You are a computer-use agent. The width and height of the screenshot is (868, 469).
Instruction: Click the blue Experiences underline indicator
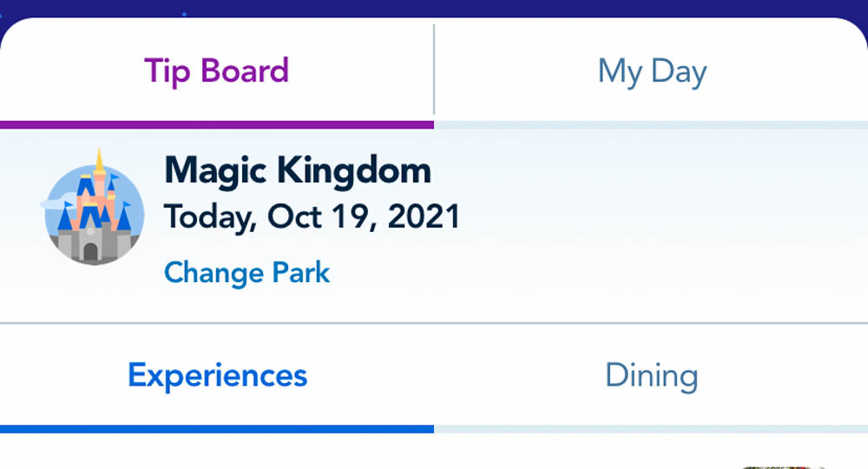[x=217, y=429]
